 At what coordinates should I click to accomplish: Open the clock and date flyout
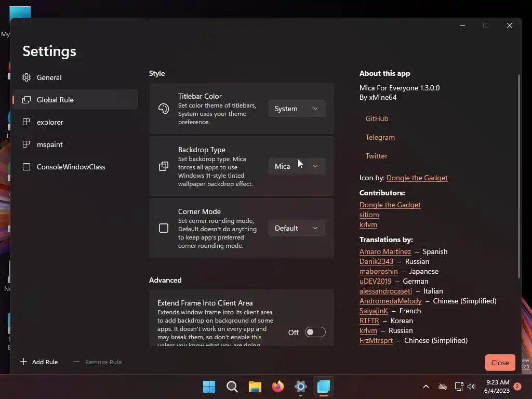tap(497, 387)
